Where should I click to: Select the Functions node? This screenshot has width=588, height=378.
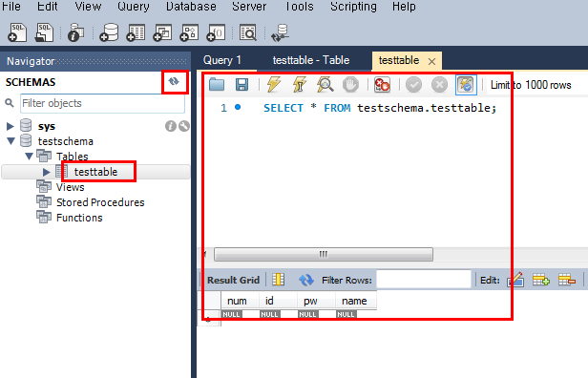(x=79, y=218)
